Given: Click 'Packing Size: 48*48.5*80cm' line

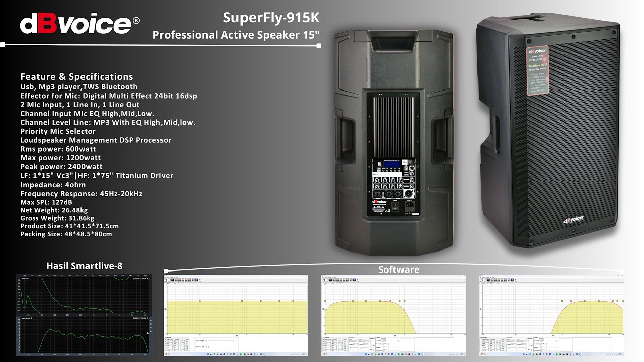Looking at the screenshot, I should pos(66,234).
